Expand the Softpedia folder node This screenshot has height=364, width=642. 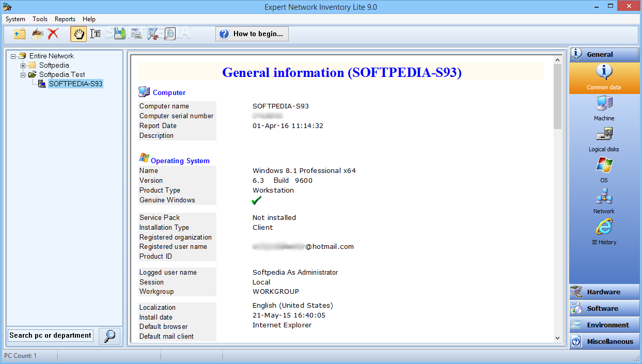[23, 65]
